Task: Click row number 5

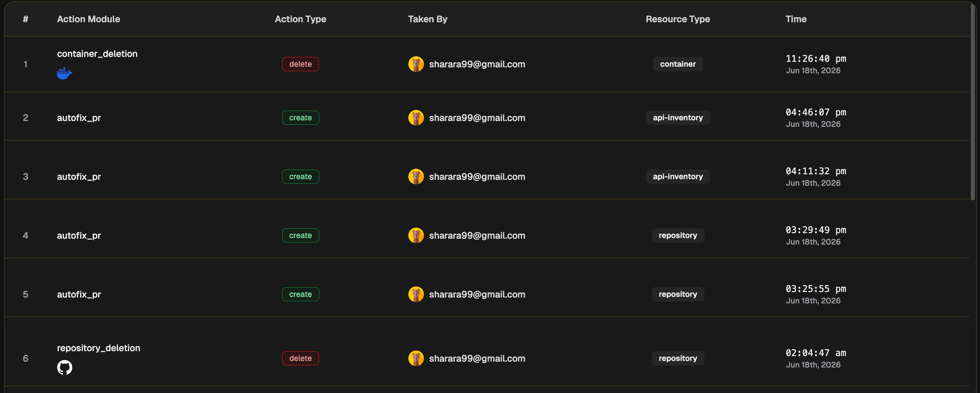Action: click(x=25, y=294)
